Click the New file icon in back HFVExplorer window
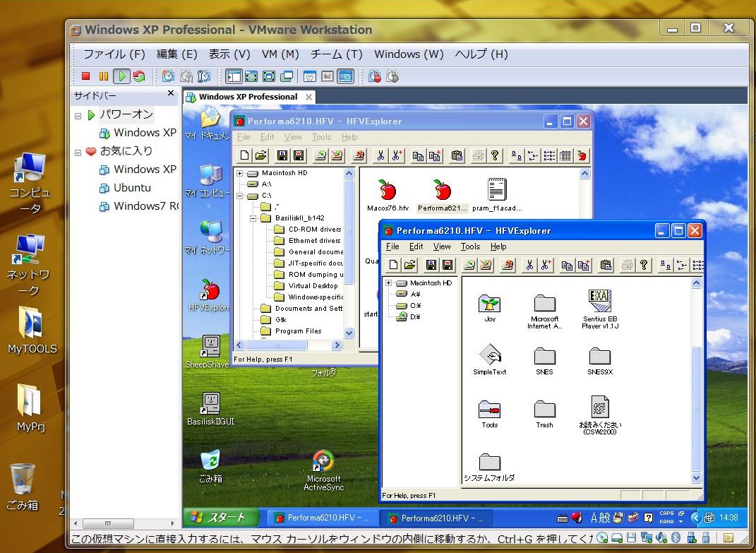This screenshot has height=553, width=756. [x=244, y=155]
